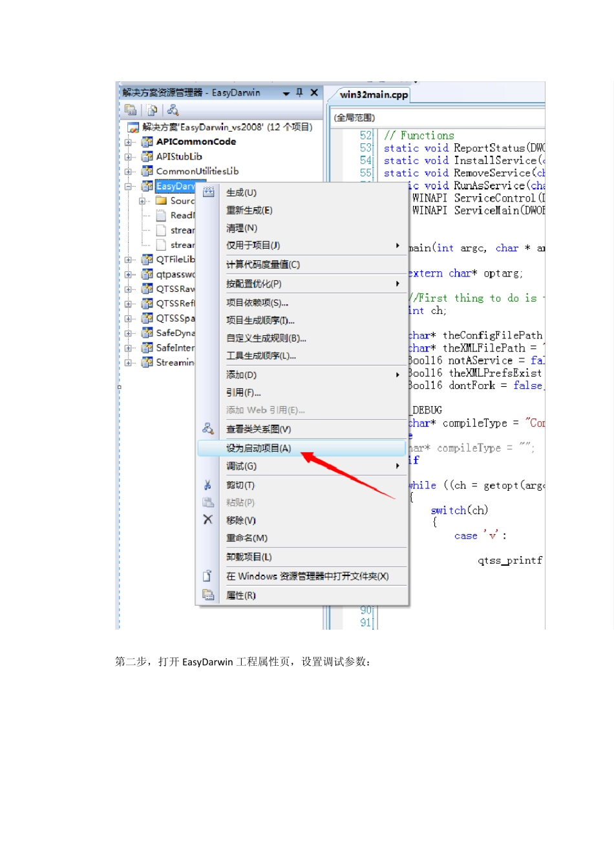Click the 'extern char* optarg;' code line
Viewport: 614px width, 868px height.
[x=465, y=273]
